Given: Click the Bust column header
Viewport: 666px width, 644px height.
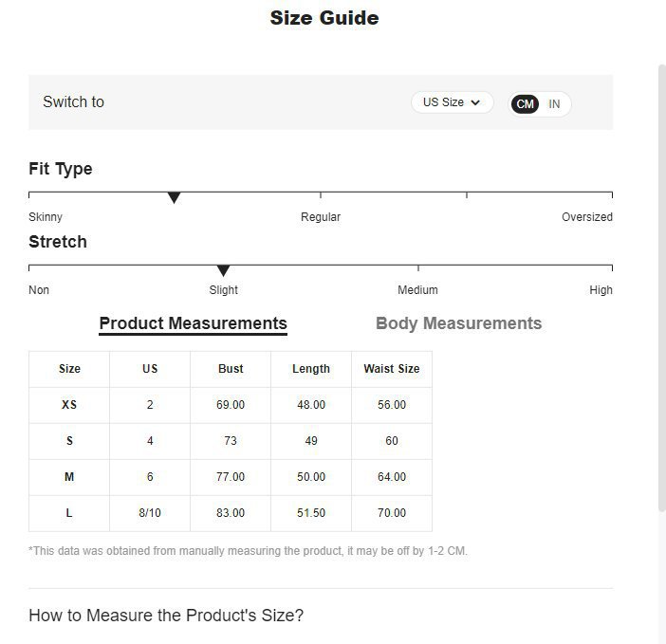Looking at the screenshot, I should pyautogui.click(x=231, y=369).
